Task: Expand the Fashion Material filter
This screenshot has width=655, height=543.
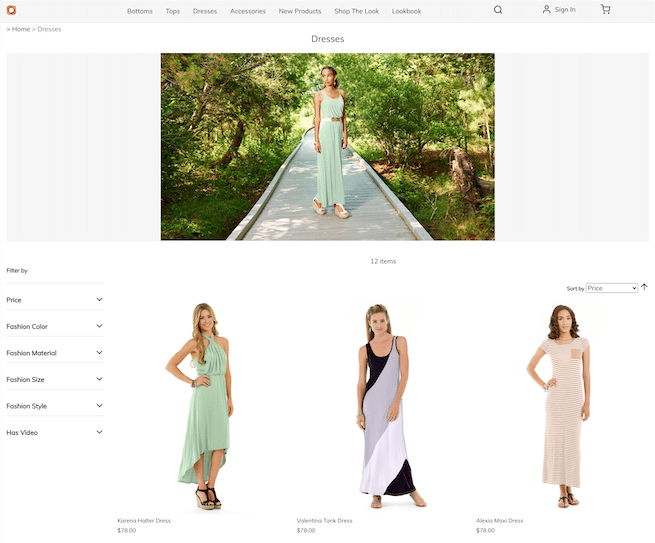Action: pos(55,353)
